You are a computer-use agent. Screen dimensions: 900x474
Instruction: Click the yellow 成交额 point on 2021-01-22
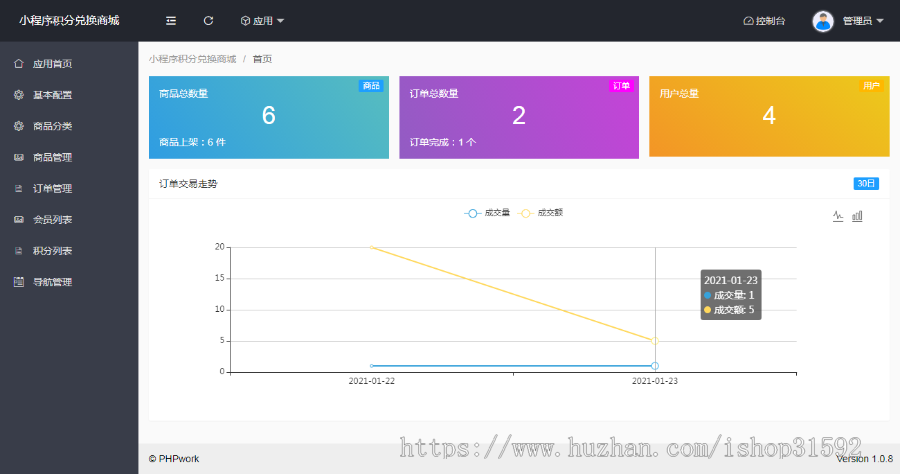(x=372, y=247)
